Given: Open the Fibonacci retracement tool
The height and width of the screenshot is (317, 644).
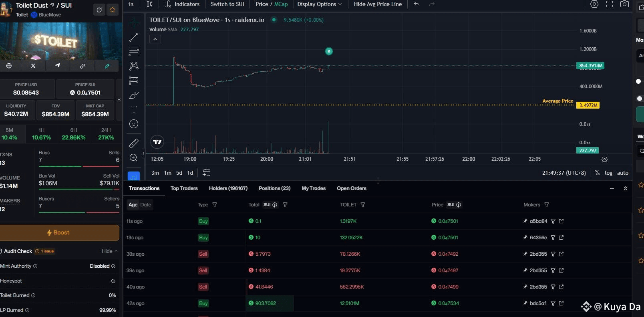Looking at the screenshot, I should pyautogui.click(x=134, y=52).
